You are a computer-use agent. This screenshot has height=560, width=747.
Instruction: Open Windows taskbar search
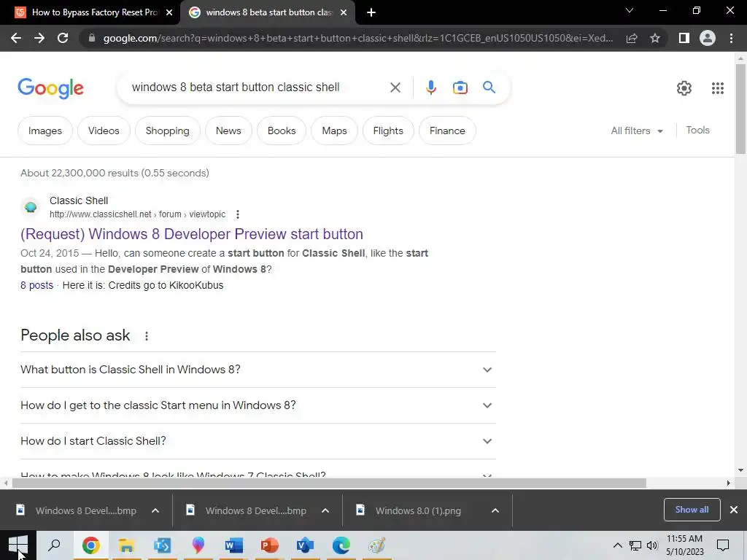coord(54,545)
